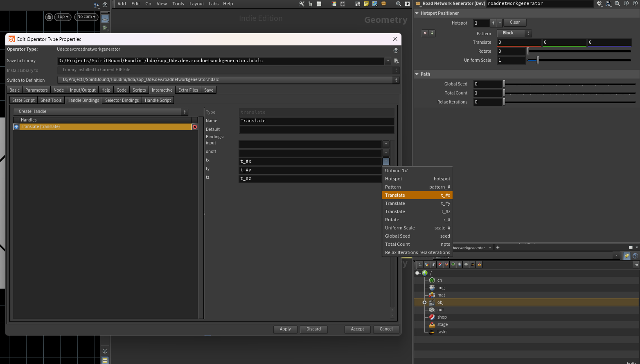Open the parameter pane gear menu
Viewport: 640px width, 364px height.
pyautogui.click(x=599, y=3)
